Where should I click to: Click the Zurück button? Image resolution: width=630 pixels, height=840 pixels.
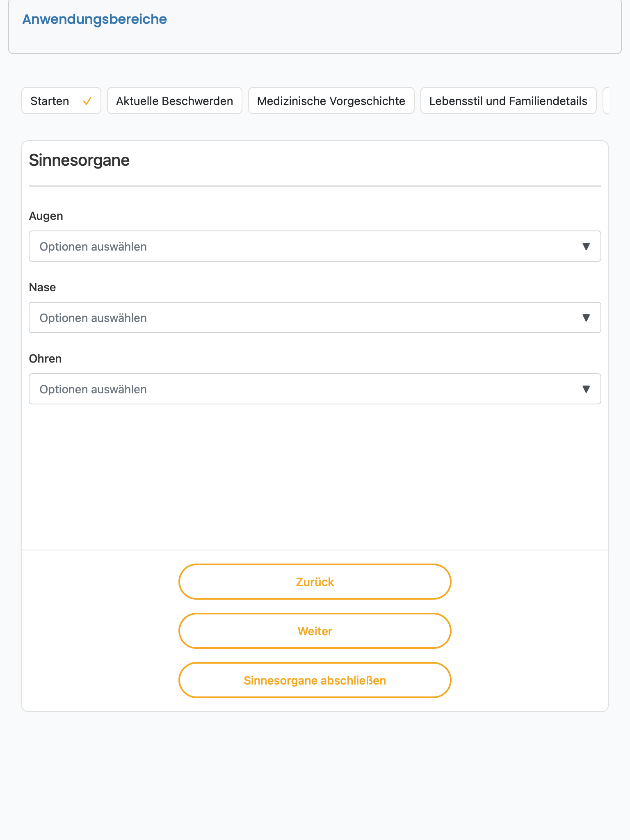(315, 582)
